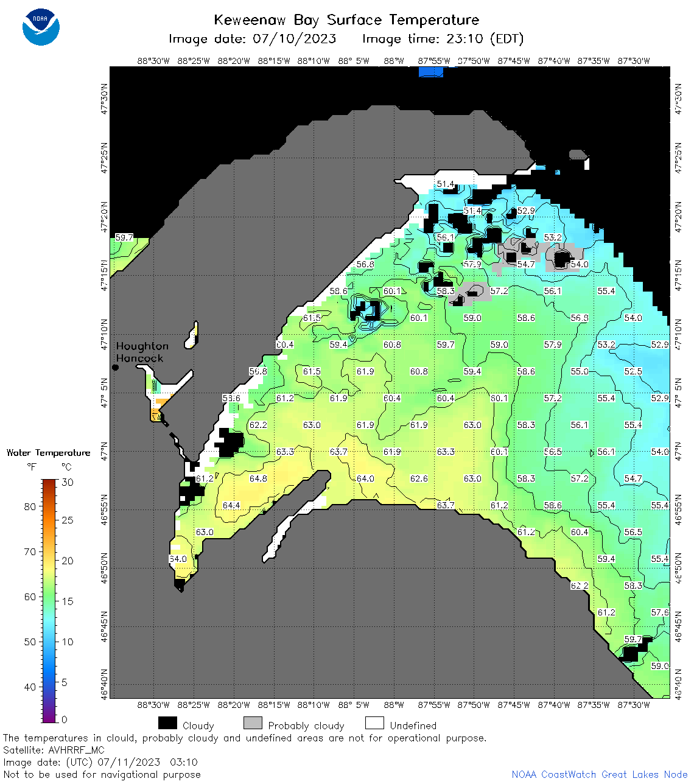694x784 pixels.
Task: Click the gray Probably cloudy legend swatch
Action: pos(253,723)
